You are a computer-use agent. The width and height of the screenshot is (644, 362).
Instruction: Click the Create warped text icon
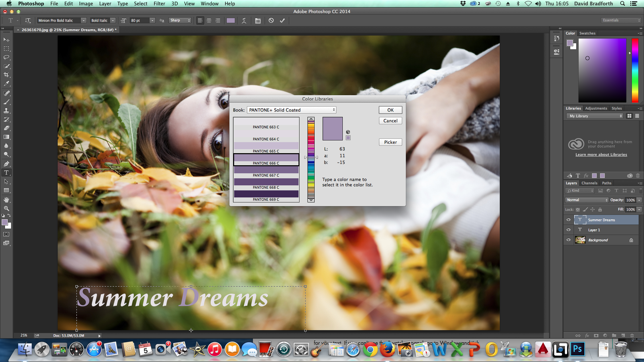coord(244,20)
